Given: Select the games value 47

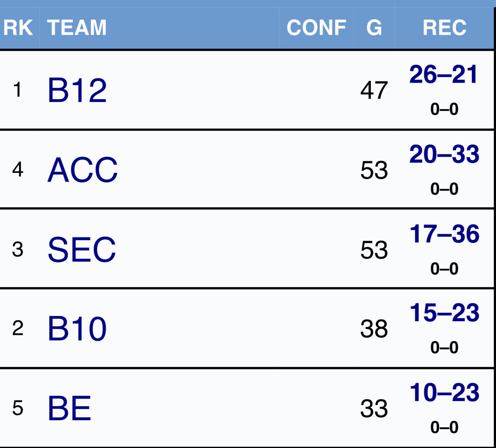Looking at the screenshot, I should point(374,90).
